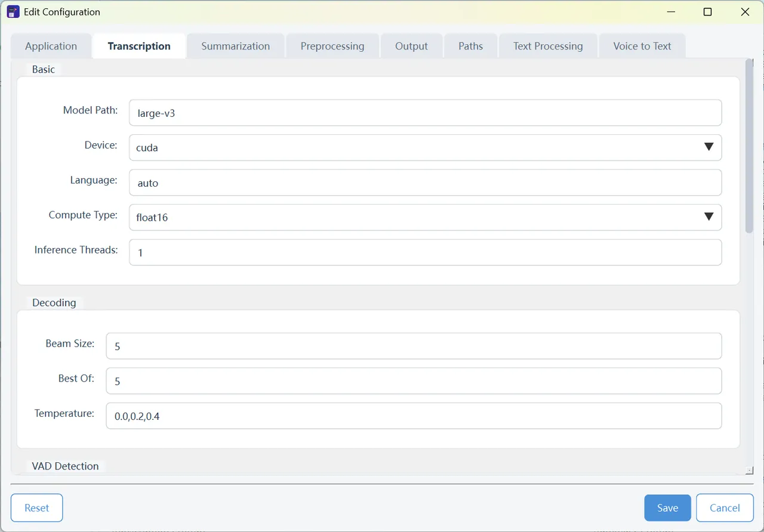
Task: Click the Device dropdown arrow
Action: 708,147
